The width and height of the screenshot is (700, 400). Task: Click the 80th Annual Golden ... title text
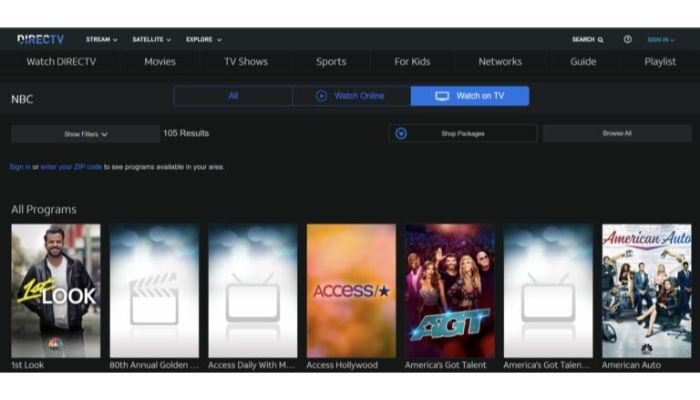pyautogui.click(x=154, y=365)
